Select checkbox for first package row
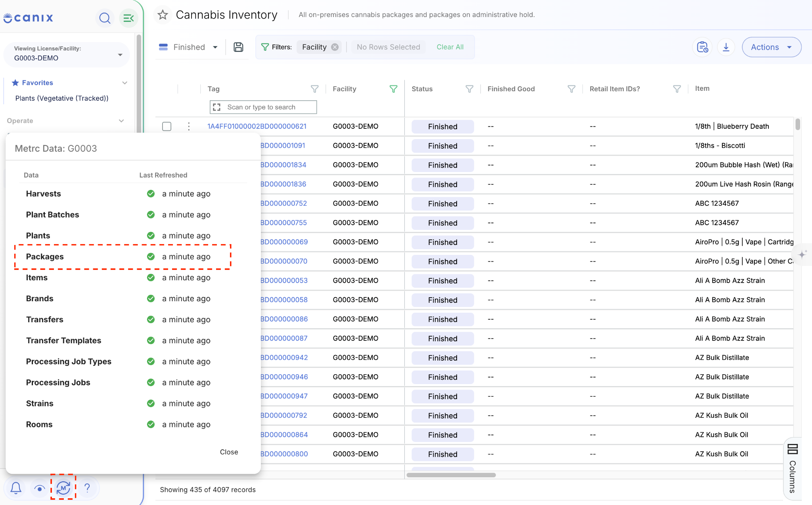 (167, 126)
